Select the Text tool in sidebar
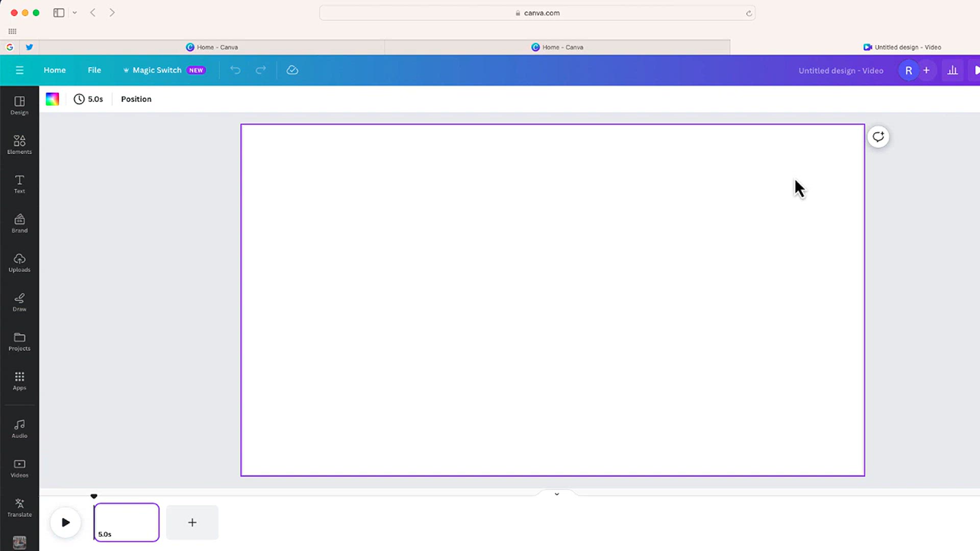This screenshot has height=551, width=980. pos(19,184)
